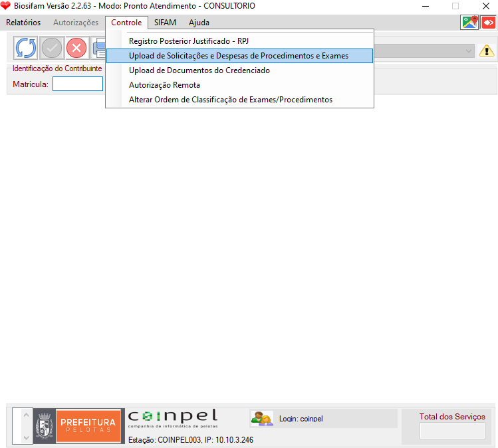Click the Matricula input field
This screenshot has width=498, height=448.
[78, 84]
